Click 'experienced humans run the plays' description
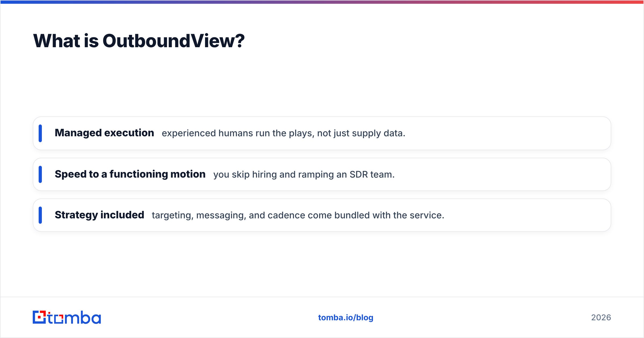The image size is (644, 338). pyautogui.click(x=283, y=133)
